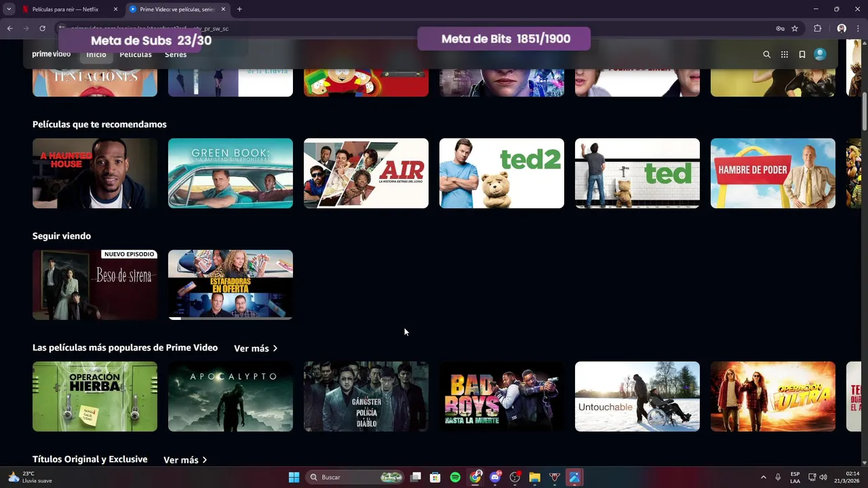Screen dimensions: 868x488
Task: Open the Prime Video apps grid icon
Action: (x=785, y=54)
